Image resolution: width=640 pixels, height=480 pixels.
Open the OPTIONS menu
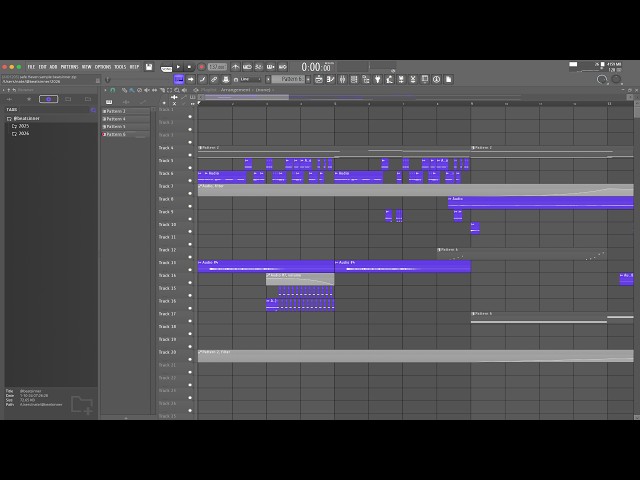tap(103, 67)
